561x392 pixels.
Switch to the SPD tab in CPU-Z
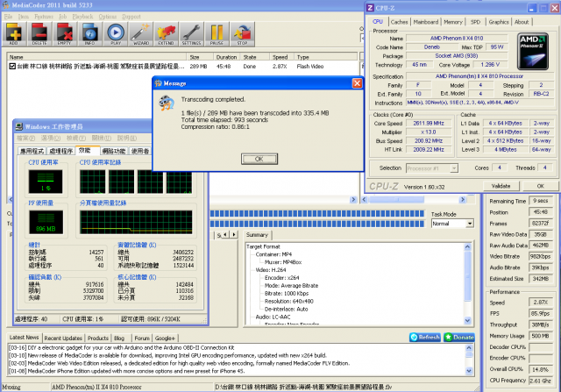(475, 22)
